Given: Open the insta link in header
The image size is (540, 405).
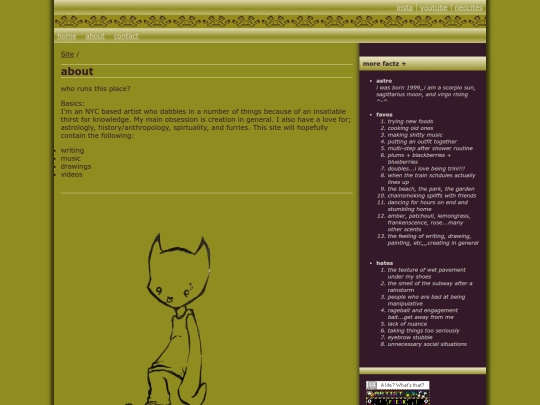Looking at the screenshot, I should 404,8.
